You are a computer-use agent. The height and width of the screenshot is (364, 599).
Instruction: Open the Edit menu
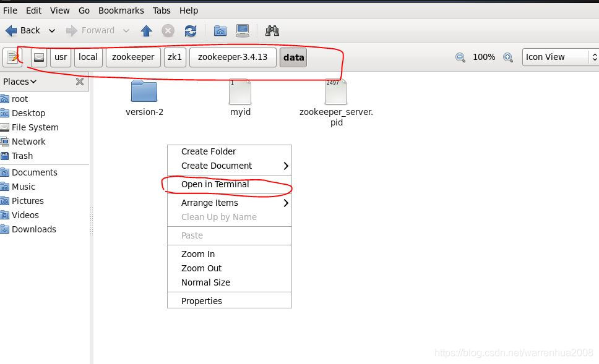[x=33, y=11]
